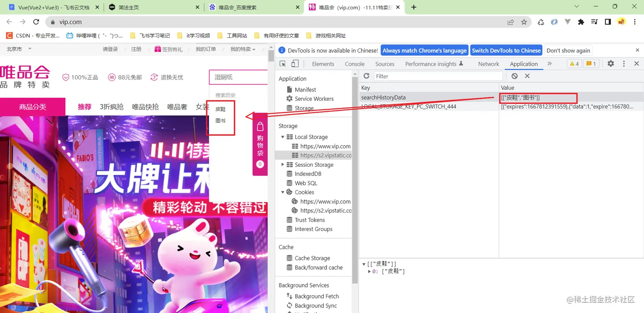Collapse the Local Storage tree node
644x313 pixels.
pos(282,137)
